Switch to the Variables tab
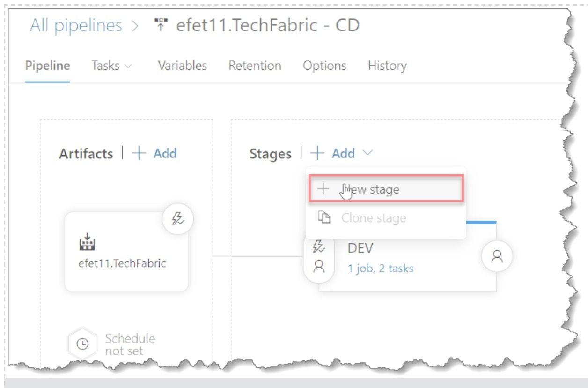 pyautogui.click(x=182, y=66)
